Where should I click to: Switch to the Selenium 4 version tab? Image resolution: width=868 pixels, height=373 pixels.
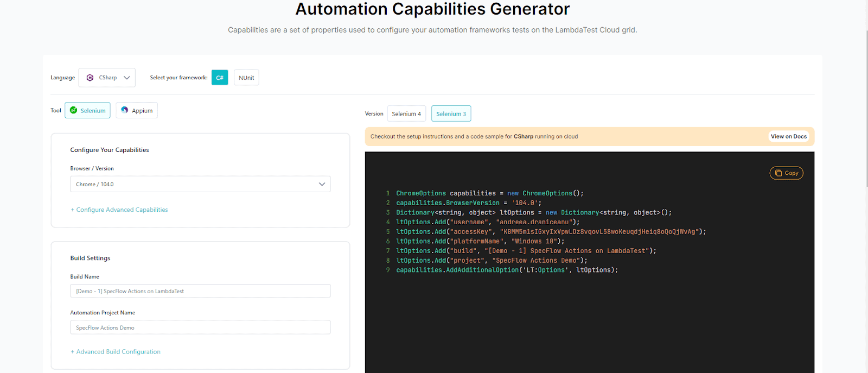coord(406,113)
